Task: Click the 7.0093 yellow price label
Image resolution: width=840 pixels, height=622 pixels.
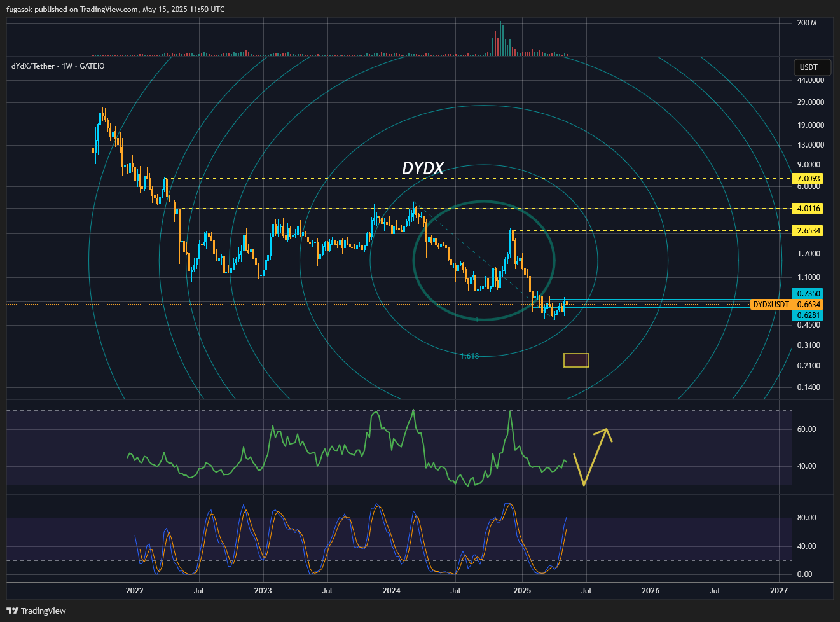Action: click(x=809, y=179)
